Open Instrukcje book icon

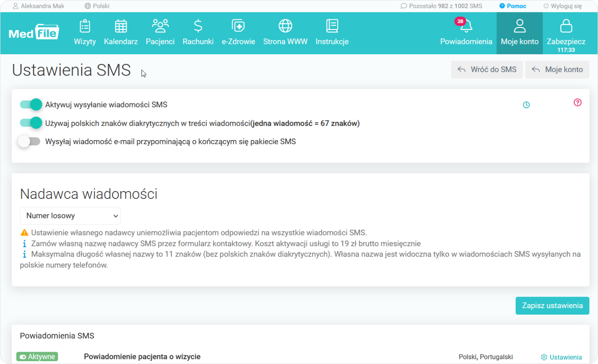(332, 26)
